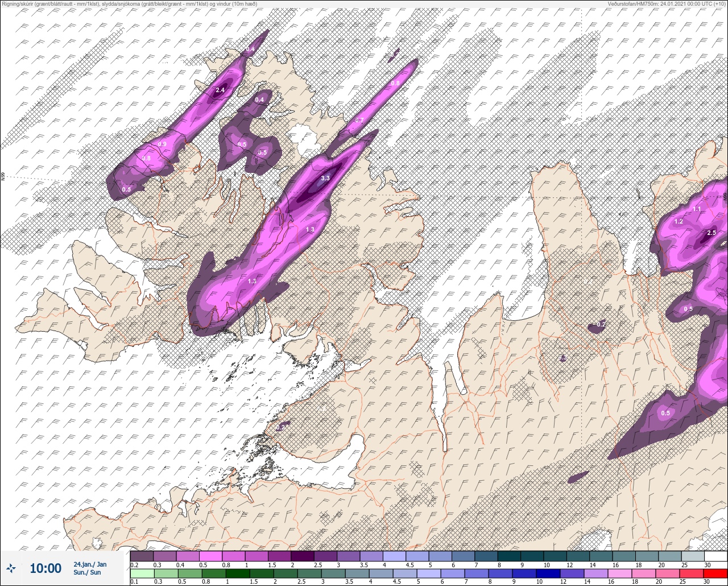The image size is (728, 586).
Task: Pick bottom-row grey-green swatch labeled 2.5
Action: (x=309, y=573)
